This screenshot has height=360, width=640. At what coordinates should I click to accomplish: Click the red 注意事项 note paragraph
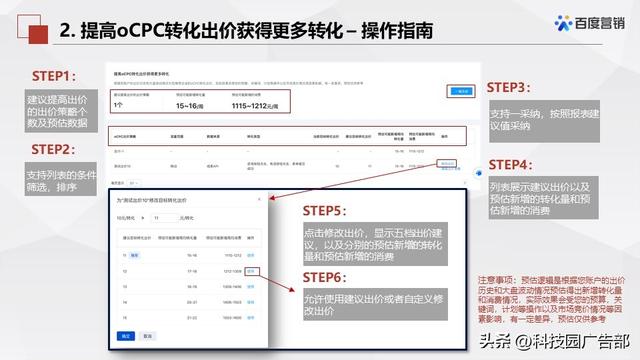click(551, 299)
